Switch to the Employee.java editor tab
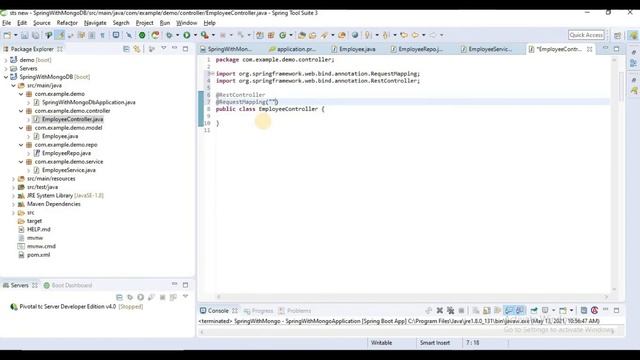640x360 pixels. click(353, 49)
